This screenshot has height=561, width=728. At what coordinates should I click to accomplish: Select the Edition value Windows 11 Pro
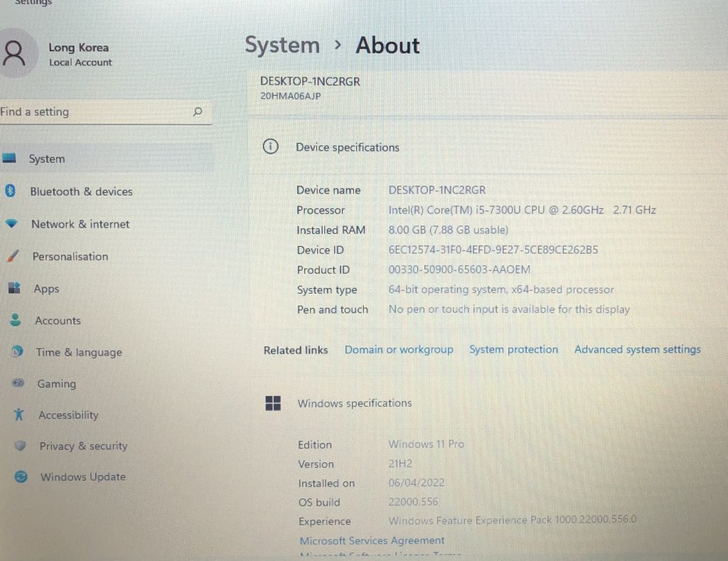(x=427, y=444)
